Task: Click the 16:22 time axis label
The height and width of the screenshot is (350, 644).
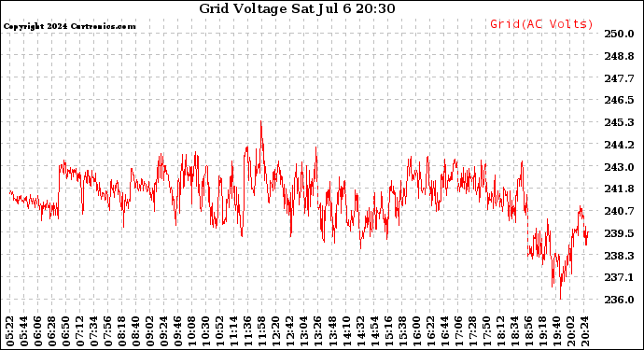Action: (430, 331)
